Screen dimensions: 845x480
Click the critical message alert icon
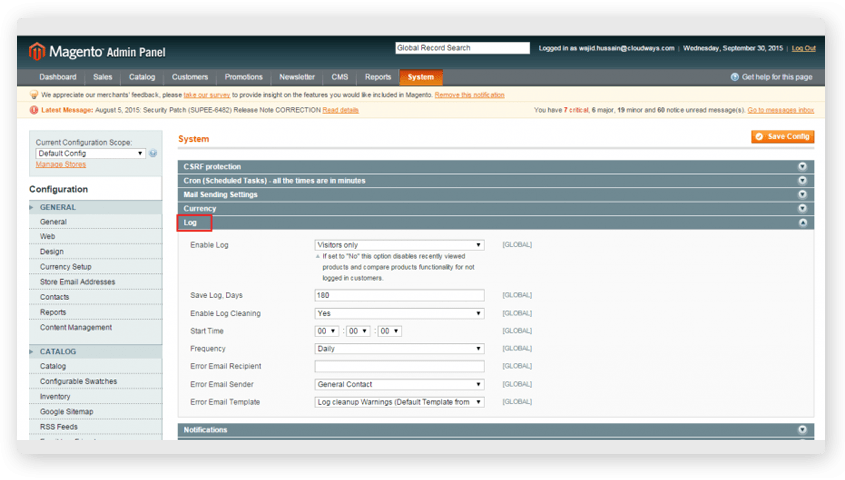[x=33, y=110]
